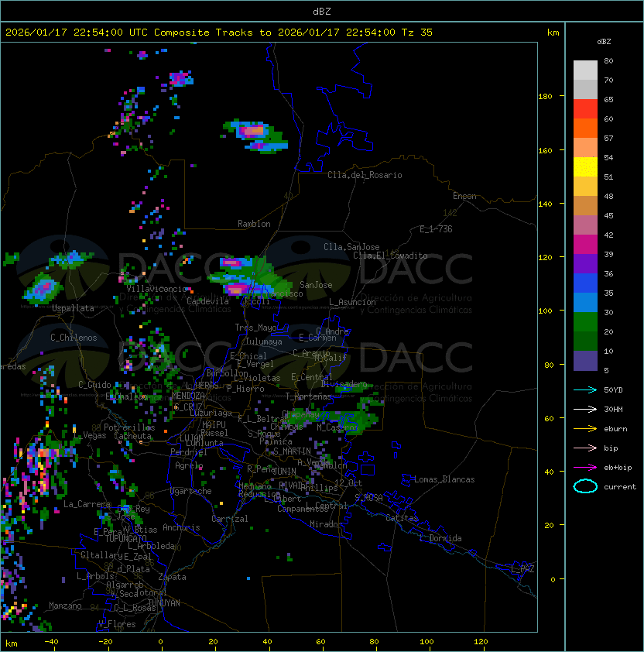Click the 'Carrizal' place label

pos(229,519)
